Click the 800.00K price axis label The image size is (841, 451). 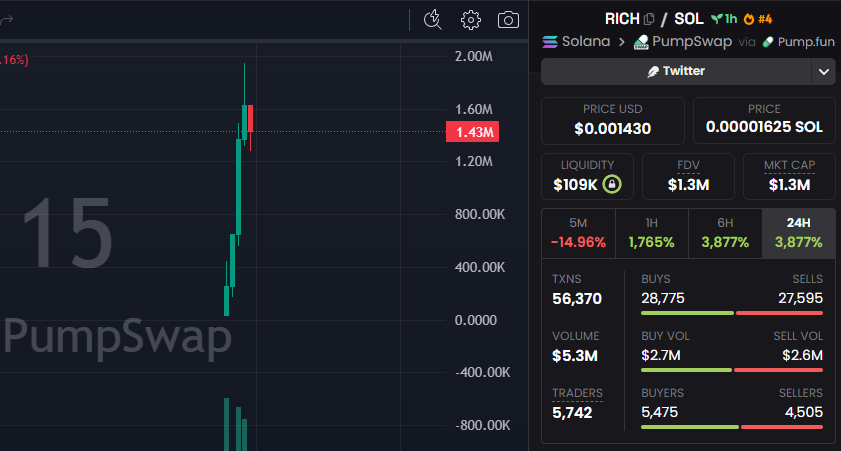[x=480, y=215]
